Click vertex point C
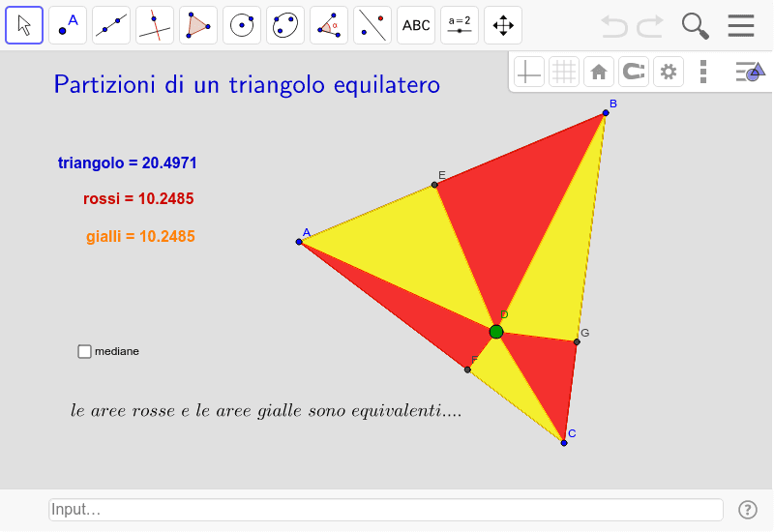Screen dimensions: 774x532 coord(564,443)
